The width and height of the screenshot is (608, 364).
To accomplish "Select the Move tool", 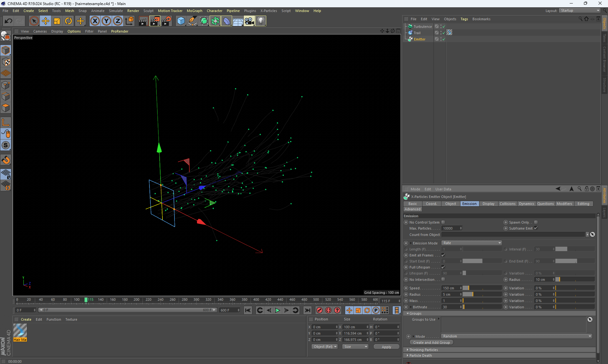I will [x=46, y=21].
